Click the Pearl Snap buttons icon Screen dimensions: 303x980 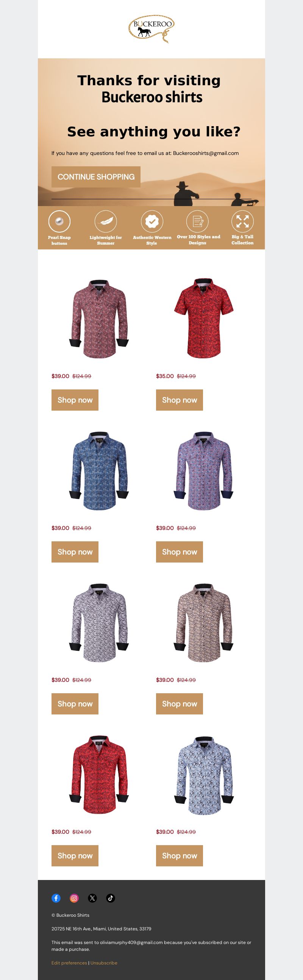click(x=59, y=221)
